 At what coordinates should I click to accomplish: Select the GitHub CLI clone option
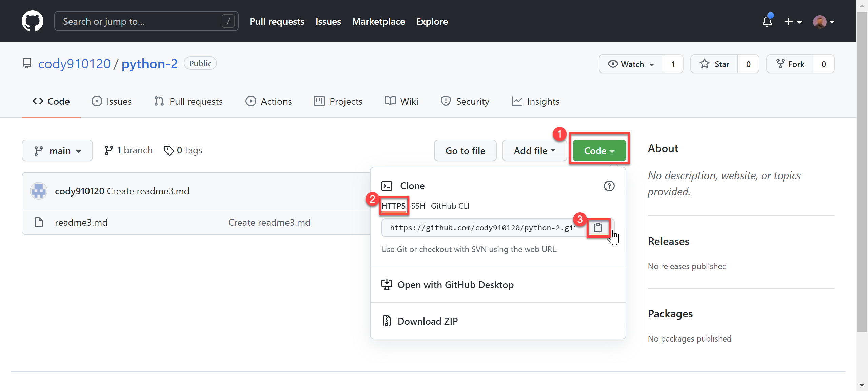coord(450,206)
